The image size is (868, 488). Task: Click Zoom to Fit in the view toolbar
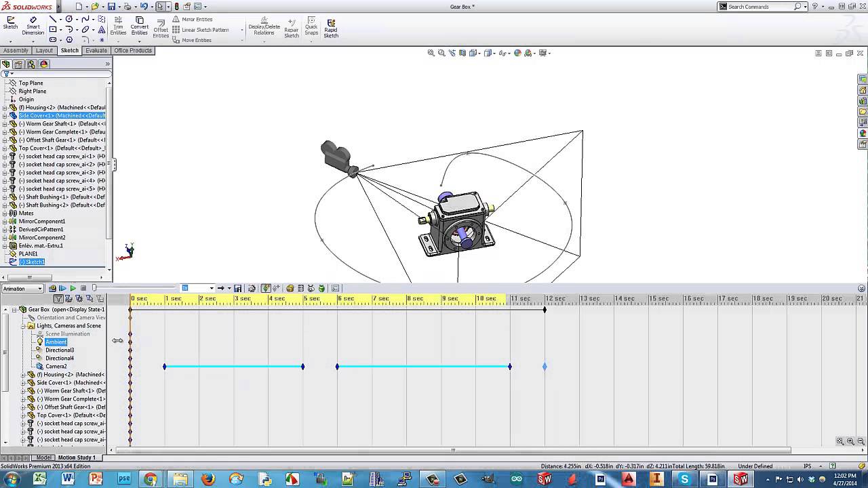tap(431, 53)
